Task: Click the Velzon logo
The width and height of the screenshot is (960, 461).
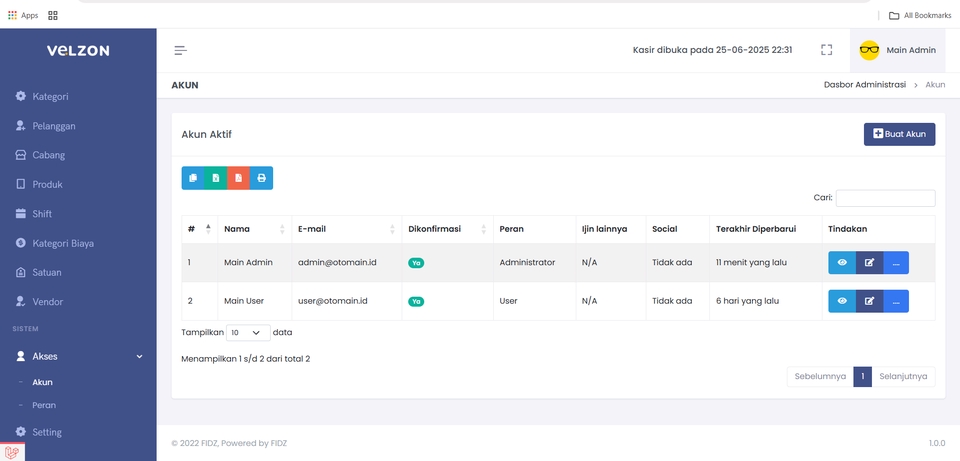Action: point(78,51)
